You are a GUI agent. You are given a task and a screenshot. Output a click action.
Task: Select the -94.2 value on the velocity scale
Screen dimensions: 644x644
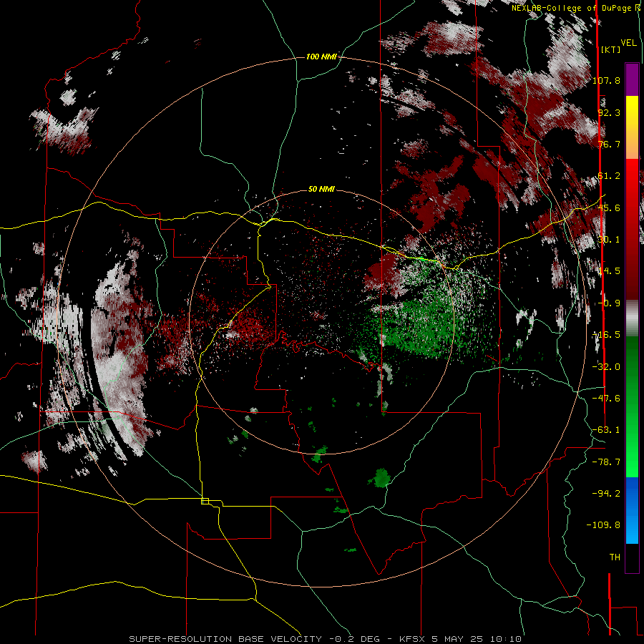pos(606,493)
